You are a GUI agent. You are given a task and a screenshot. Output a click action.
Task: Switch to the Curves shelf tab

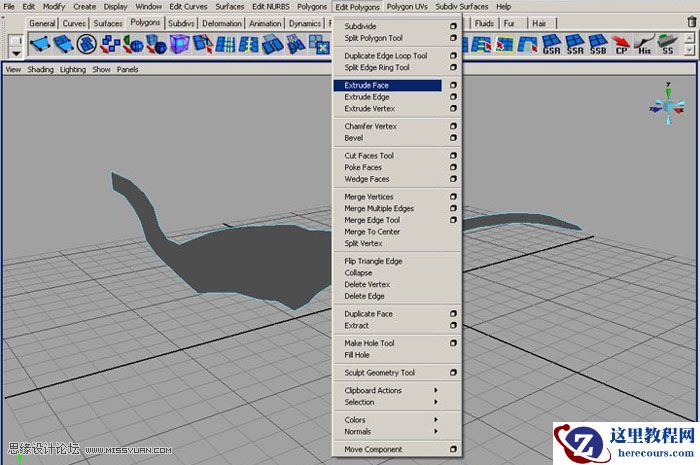click(x=74, y=23)
